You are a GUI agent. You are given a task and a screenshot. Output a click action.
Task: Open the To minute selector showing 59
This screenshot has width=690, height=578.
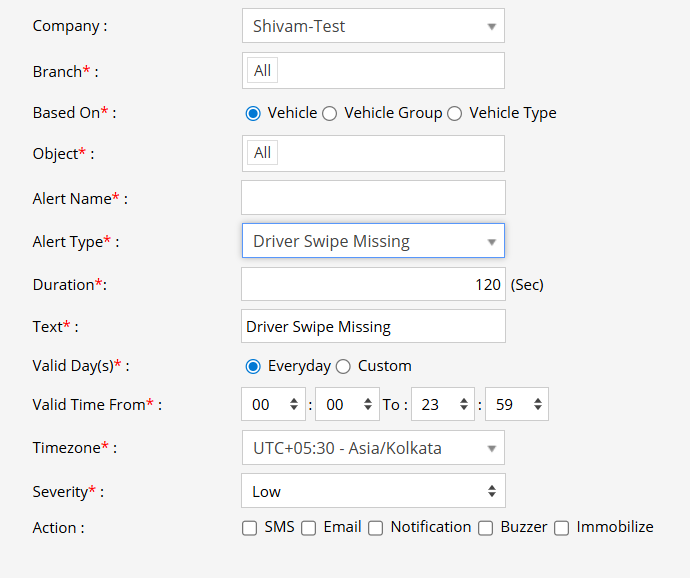click(x=516, y=404)
